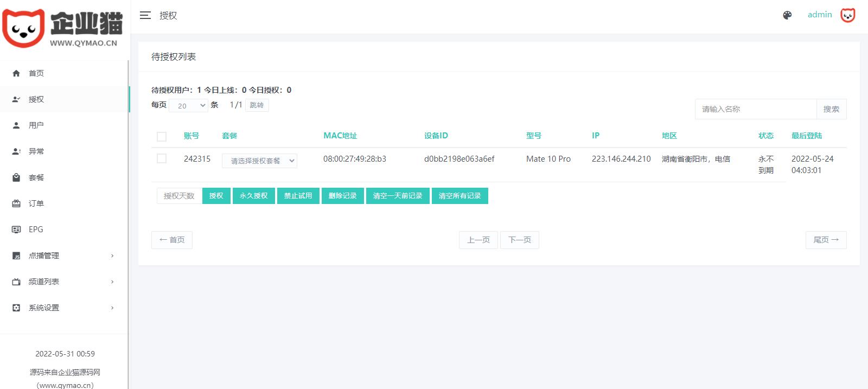This screenshot has height=389, width=868.
Task: Click the 企业猫 cat logo
Action: 62,28
